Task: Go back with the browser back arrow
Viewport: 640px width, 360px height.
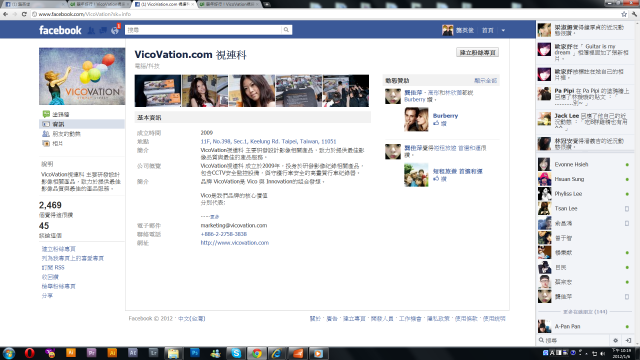Action: click(5, 14)
